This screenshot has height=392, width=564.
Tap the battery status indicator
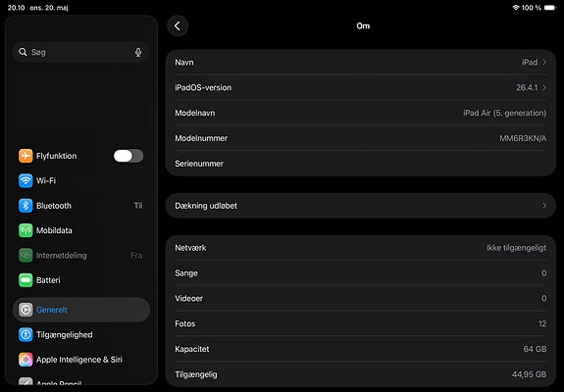coord(550,8)
